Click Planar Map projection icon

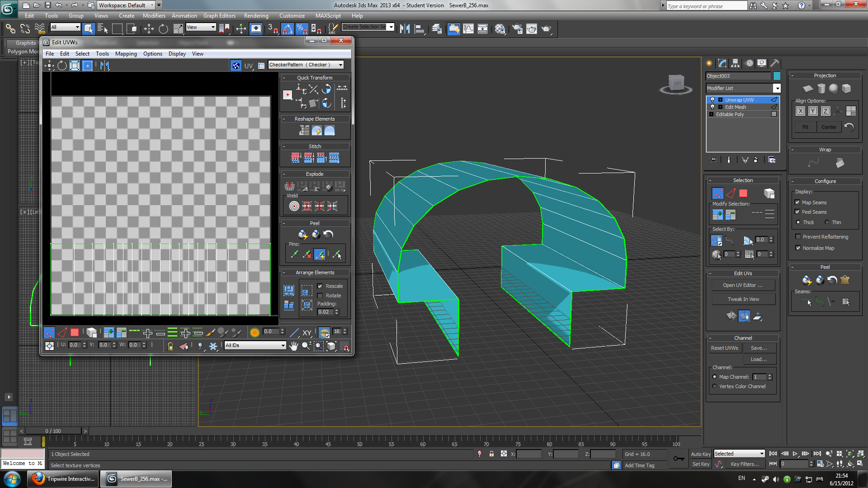[x=808, y=89]
